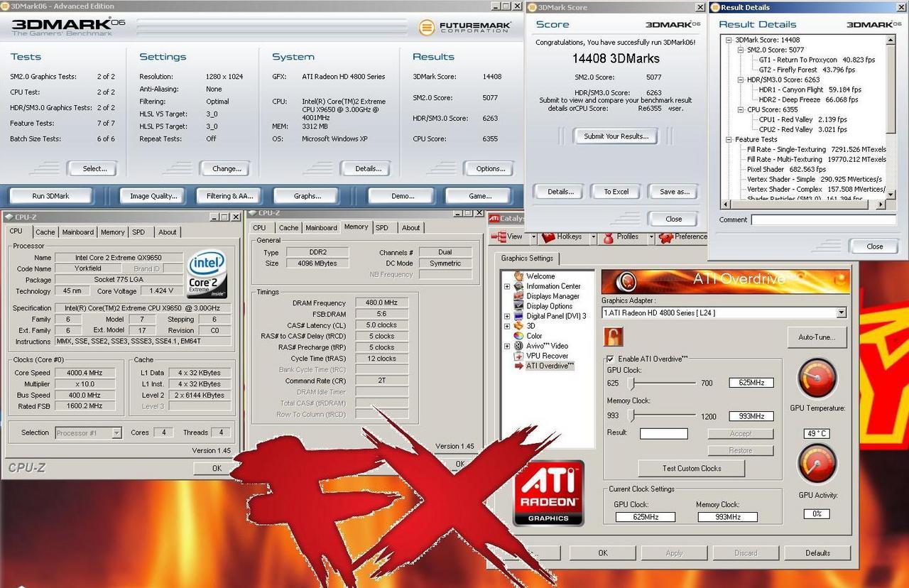Click the Intel Core 2 Extreme logo in CPU-Z
Image resolution: width=909 pixels, height=588 pixels.
pos(207,275)
